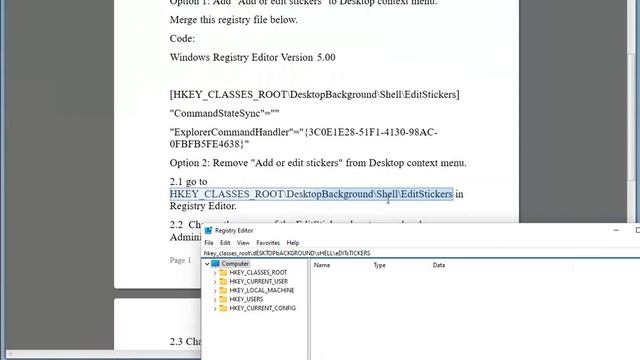This screenshot has height=360, width=640.
Task: Click the "Page 1" footer label
Action: (x=180, y=260)
